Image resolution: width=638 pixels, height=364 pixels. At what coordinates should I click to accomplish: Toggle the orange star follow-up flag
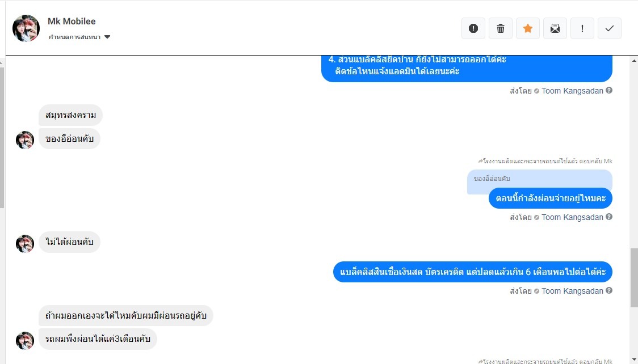528,28
